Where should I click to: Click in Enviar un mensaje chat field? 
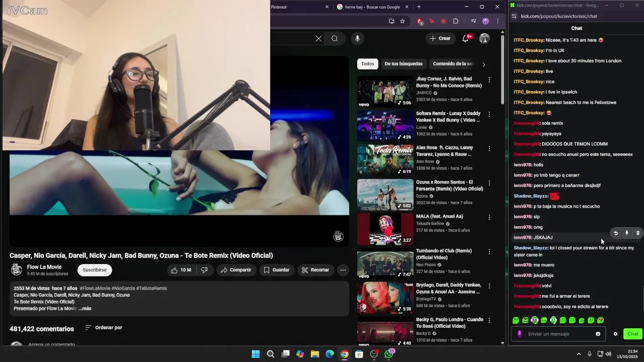click(x=558, y=334)
